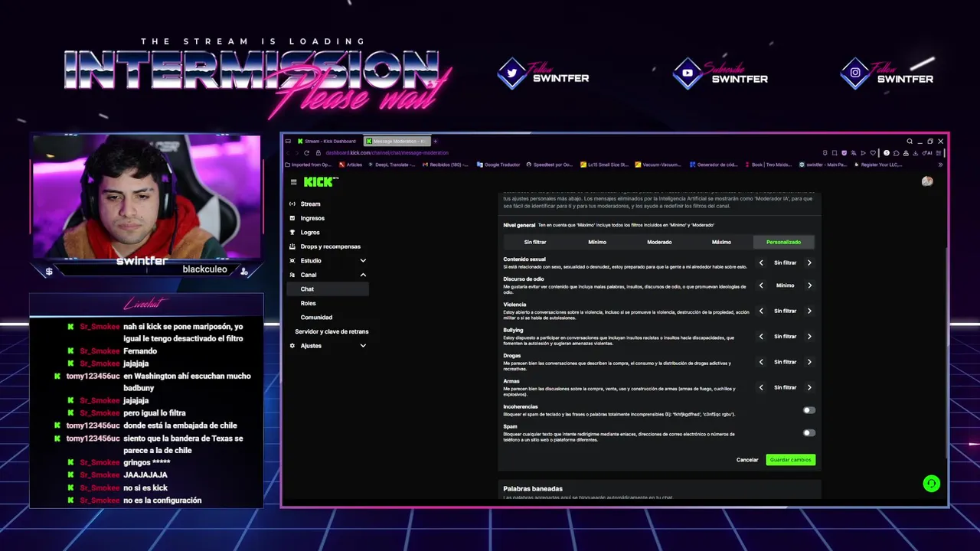Click the white S profile icon in toolbar

[887, 153]
